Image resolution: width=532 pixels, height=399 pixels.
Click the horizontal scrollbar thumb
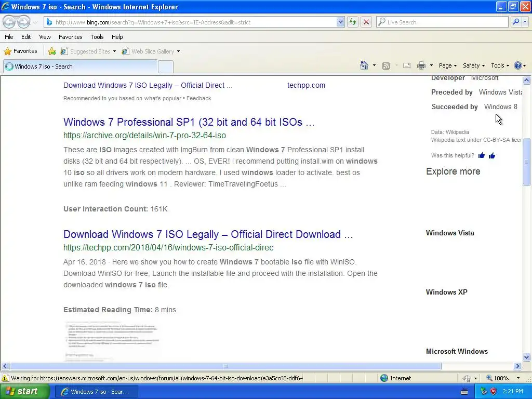click(225, 366)
